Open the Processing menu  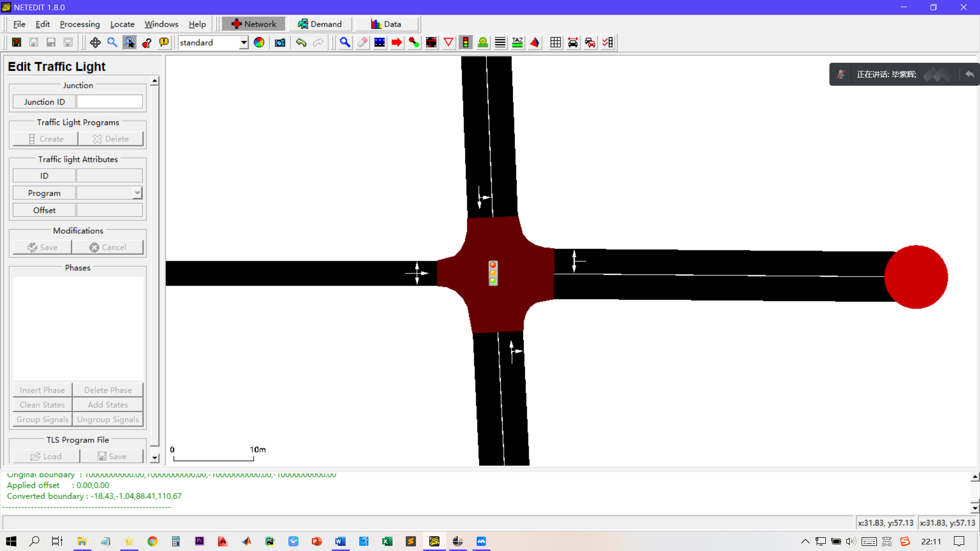click(x=80, y=24)
